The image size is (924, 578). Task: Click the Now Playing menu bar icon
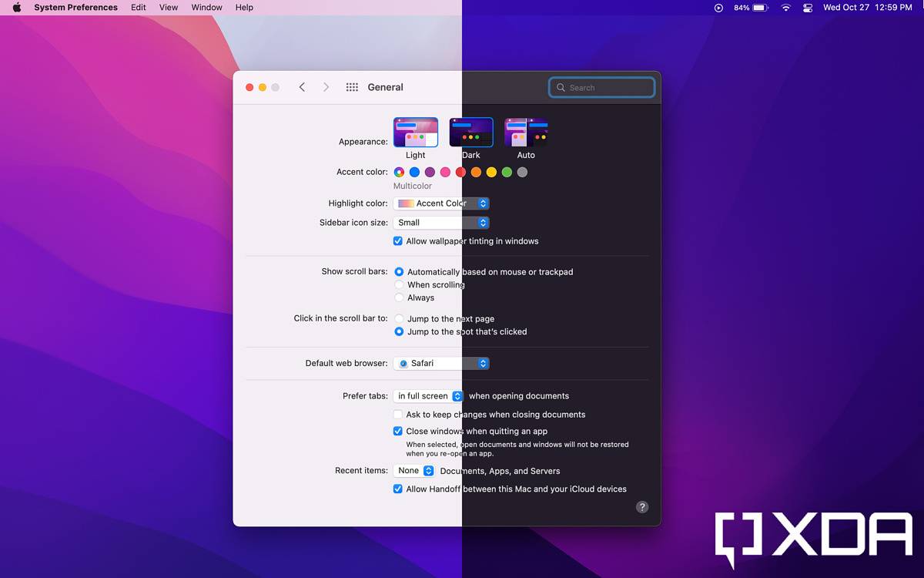718,8
